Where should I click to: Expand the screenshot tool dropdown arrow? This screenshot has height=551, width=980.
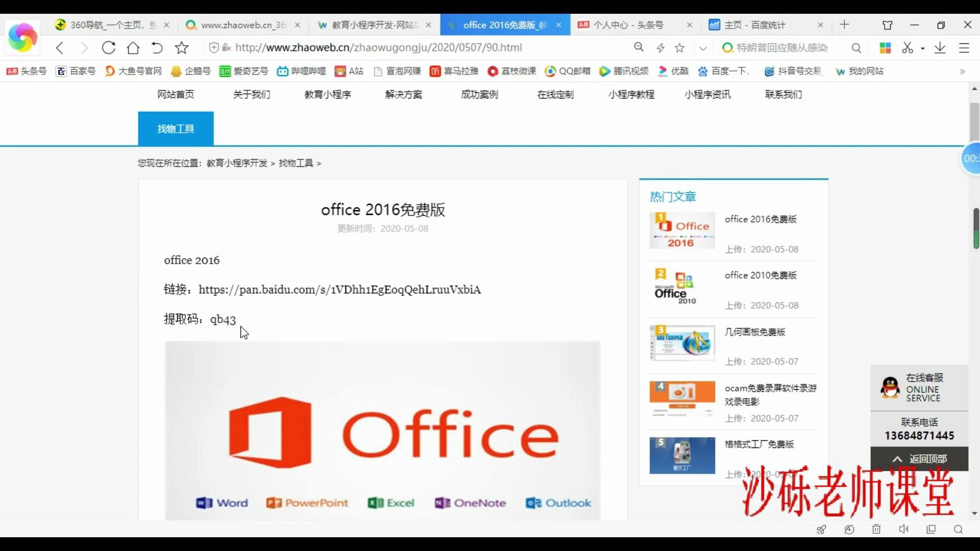click(923, 48)
